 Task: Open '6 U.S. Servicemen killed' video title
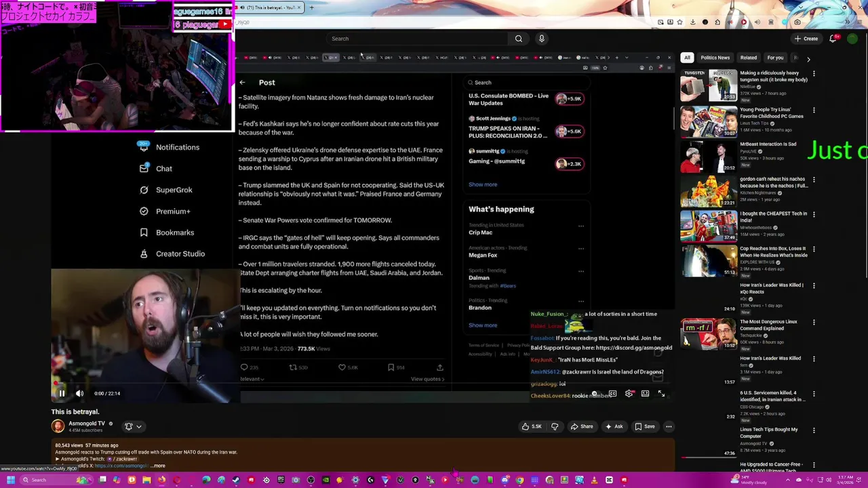coord(772,396)
